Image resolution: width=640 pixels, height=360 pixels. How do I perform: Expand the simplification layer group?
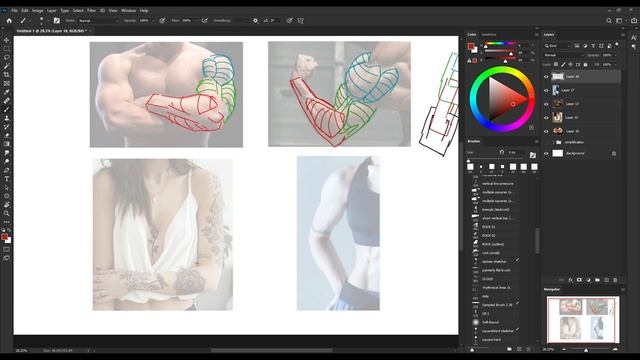[553, 142]
